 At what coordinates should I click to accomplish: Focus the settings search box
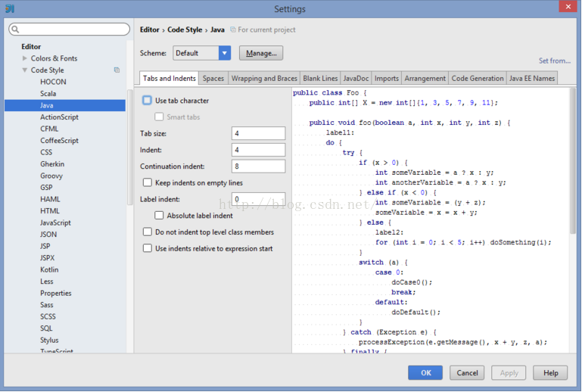click(70, 29)
